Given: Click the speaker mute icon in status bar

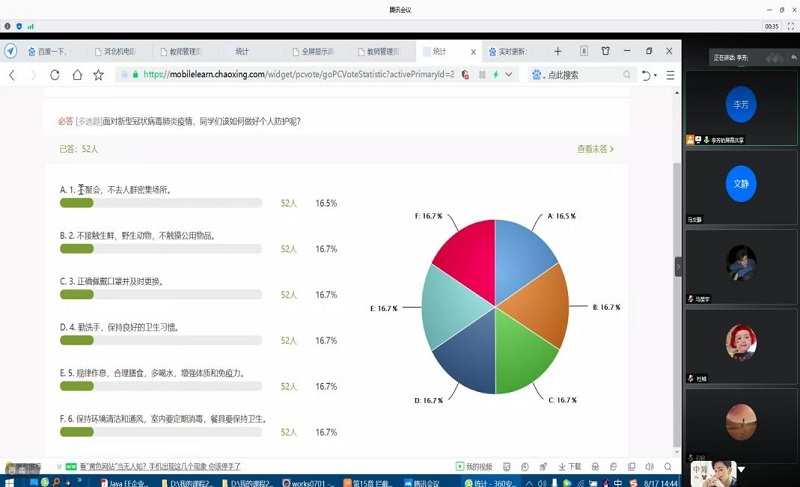Looking at the screenshot, I should (x=649, y=467).
